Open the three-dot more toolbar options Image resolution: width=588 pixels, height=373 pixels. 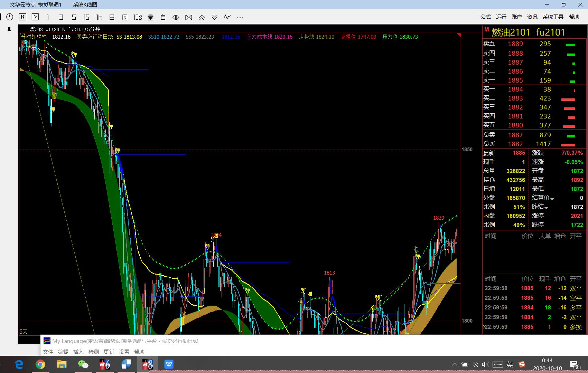point(240,18)
